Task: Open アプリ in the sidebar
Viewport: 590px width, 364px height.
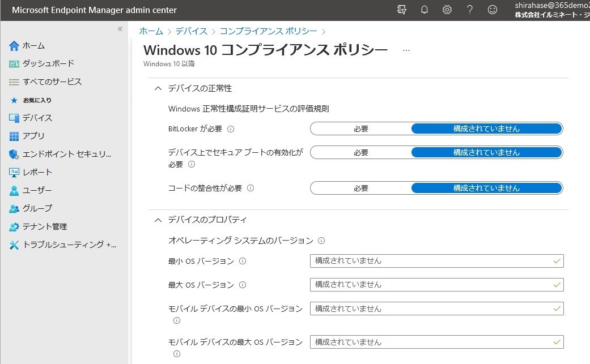Action: [x=33, y=136]
